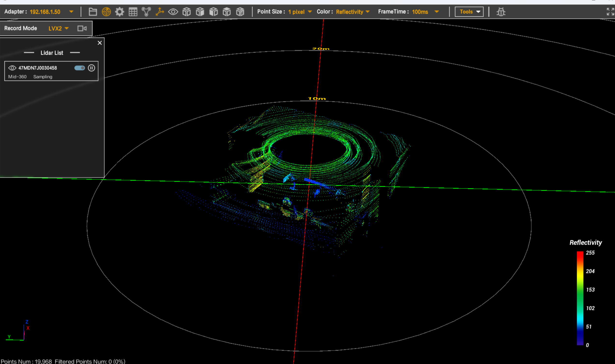Select the cube view with left face shaded
This screenshot has height=364, width=615.
(213, 12)
